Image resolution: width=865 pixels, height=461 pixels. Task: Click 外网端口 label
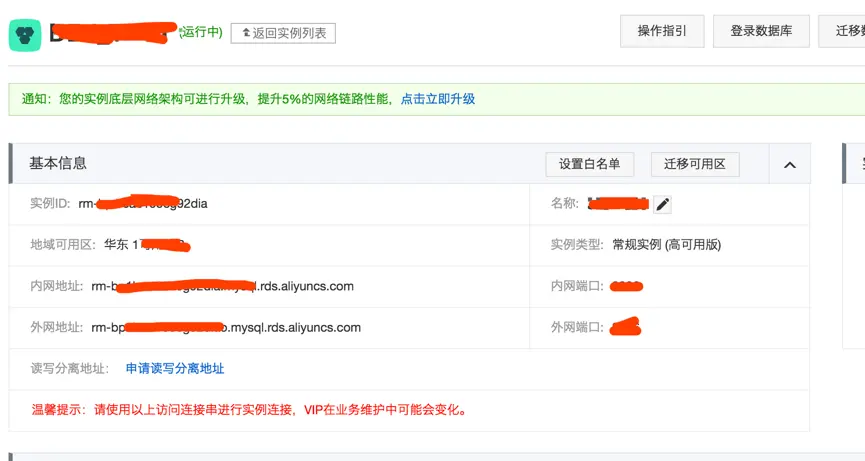pos(577,328)
